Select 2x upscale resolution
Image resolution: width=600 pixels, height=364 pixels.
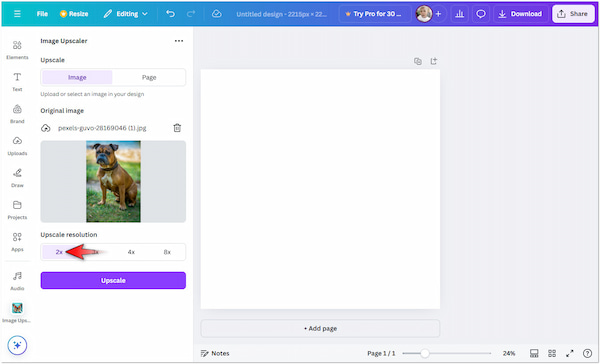point(59,252)
